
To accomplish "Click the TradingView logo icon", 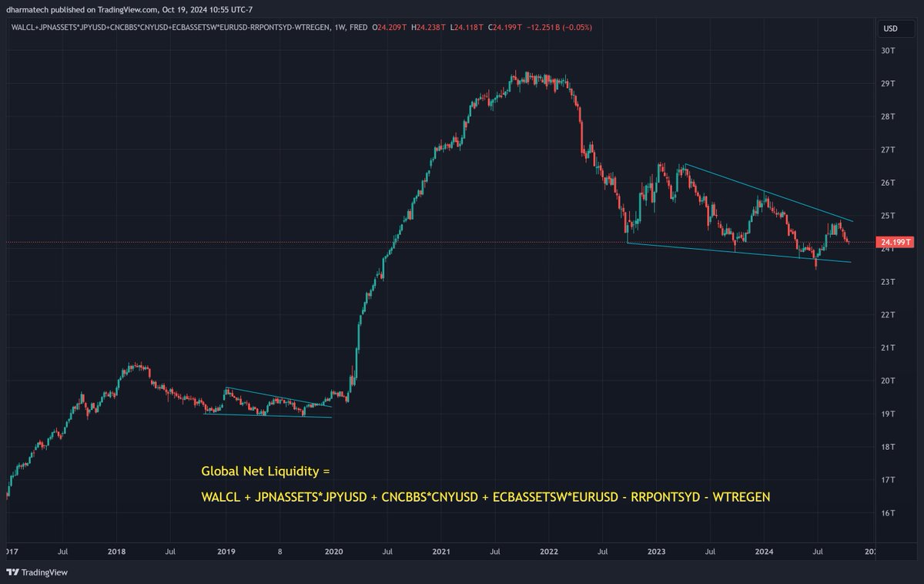I will [x=14, y=572].
